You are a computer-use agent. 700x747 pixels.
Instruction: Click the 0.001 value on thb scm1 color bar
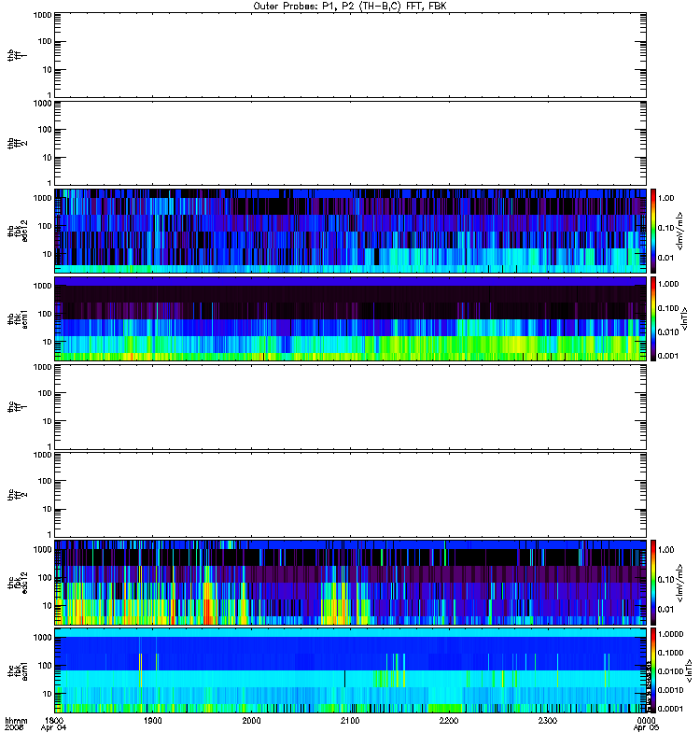point(668,356)
